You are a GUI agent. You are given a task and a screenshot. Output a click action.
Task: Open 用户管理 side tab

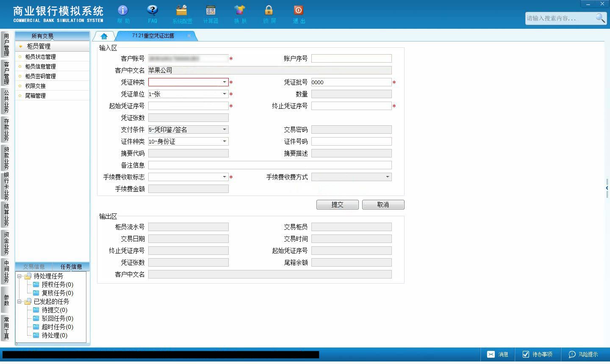[x=6, y=45]
